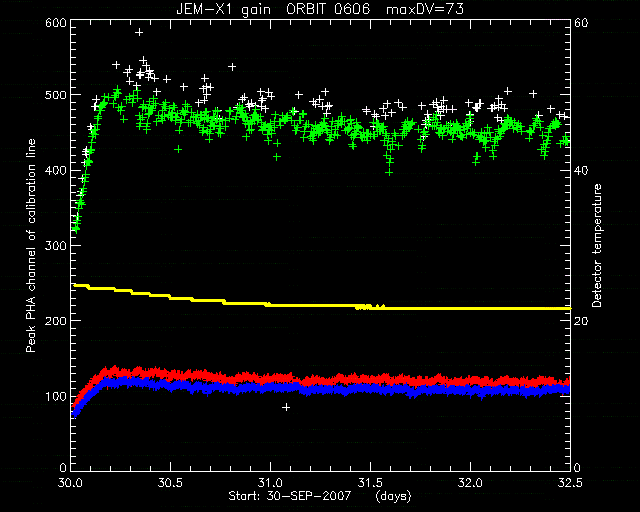640x512 pixels.
Task: Click the ORBIT 0606 text in title
Action: pos(328,9)
